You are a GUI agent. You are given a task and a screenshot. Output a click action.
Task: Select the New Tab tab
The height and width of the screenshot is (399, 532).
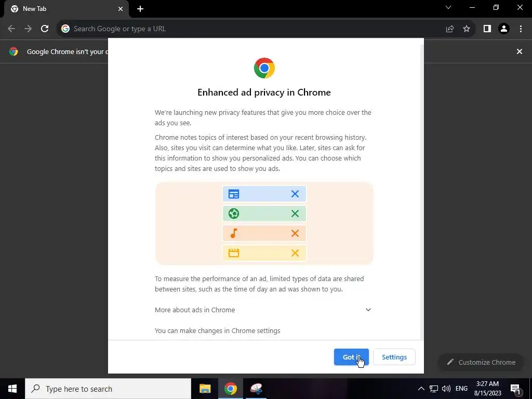[66, 9]
